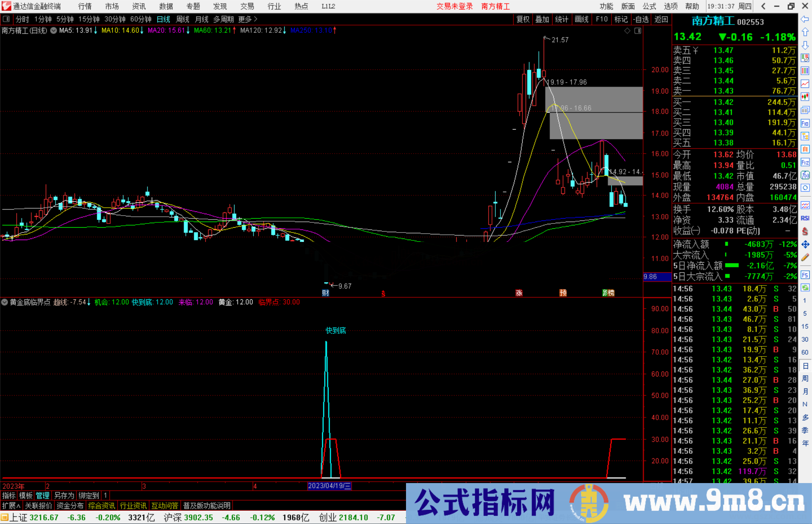Toggle 复权 price adjustment in top toolbar
Screen dimensions: 812x524
point(523,19)
